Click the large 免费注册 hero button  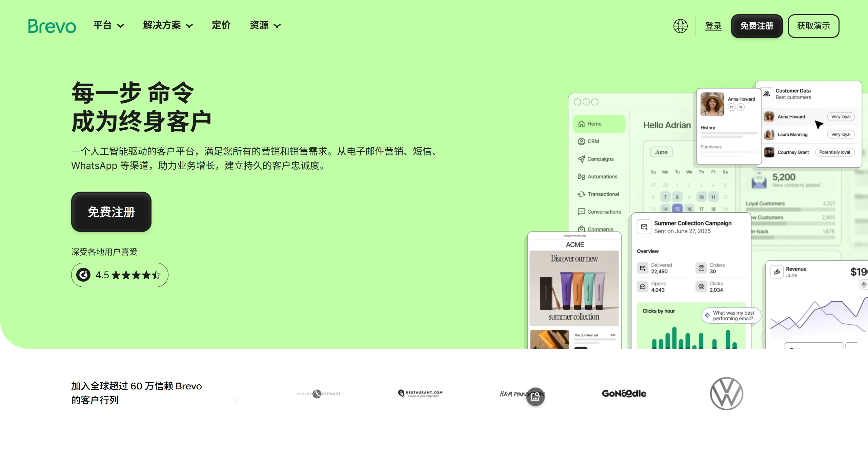click(x=111, y=212)
